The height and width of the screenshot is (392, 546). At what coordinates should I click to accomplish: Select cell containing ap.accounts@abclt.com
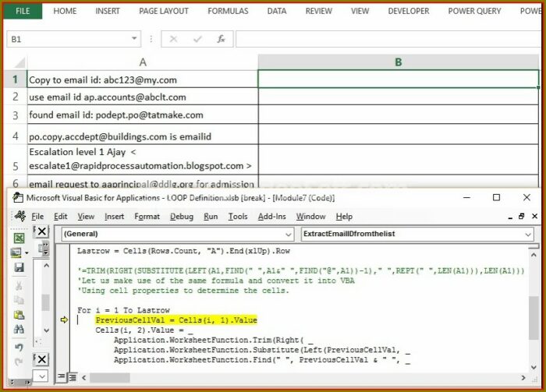143,97
